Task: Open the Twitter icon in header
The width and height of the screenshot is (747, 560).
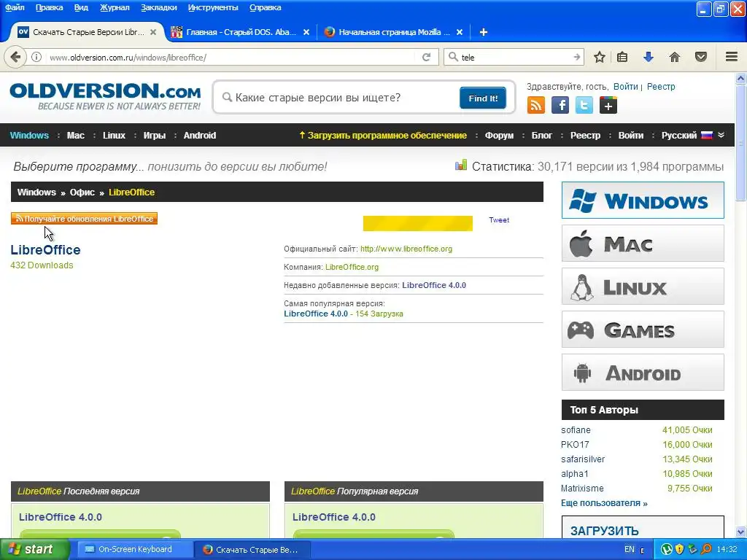Action: [584, 105]
